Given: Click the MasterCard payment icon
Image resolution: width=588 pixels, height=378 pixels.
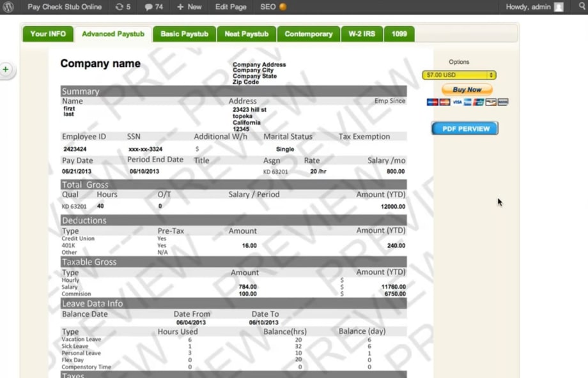Looking at the screenshot, I should (x=444, y=102).
